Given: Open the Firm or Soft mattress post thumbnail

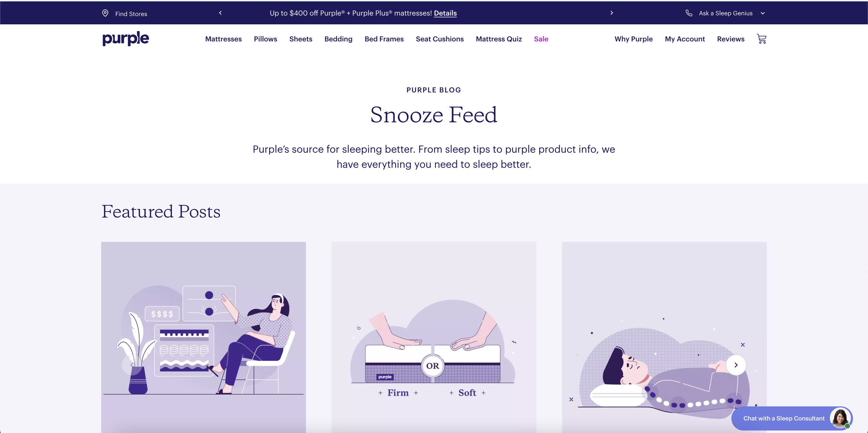Looking at the screenshot, I should pyautogui.click(x=434, y=337).
